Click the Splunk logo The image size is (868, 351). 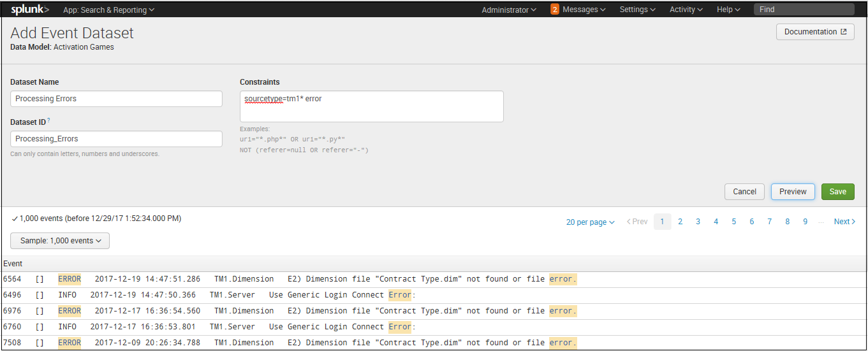tap(30, 10)
